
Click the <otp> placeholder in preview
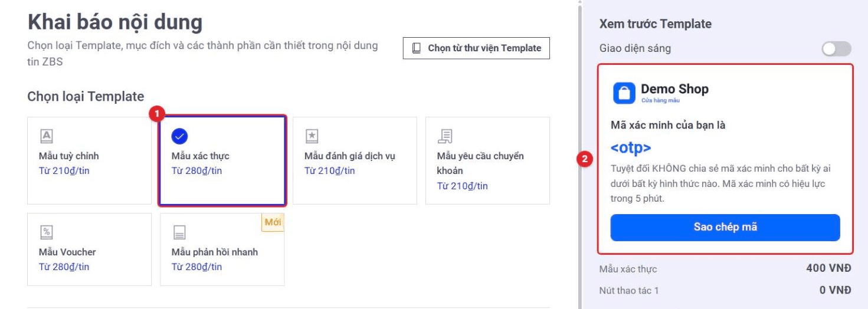631,147
